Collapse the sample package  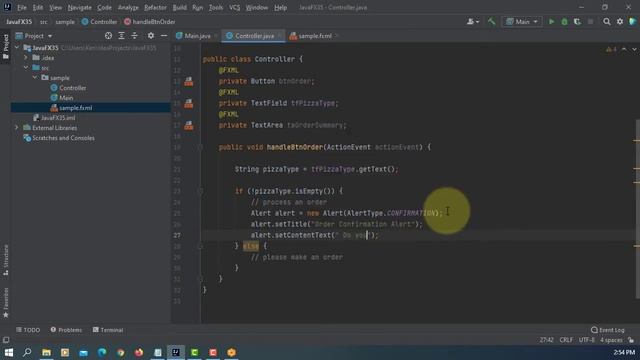click(35, 78)
